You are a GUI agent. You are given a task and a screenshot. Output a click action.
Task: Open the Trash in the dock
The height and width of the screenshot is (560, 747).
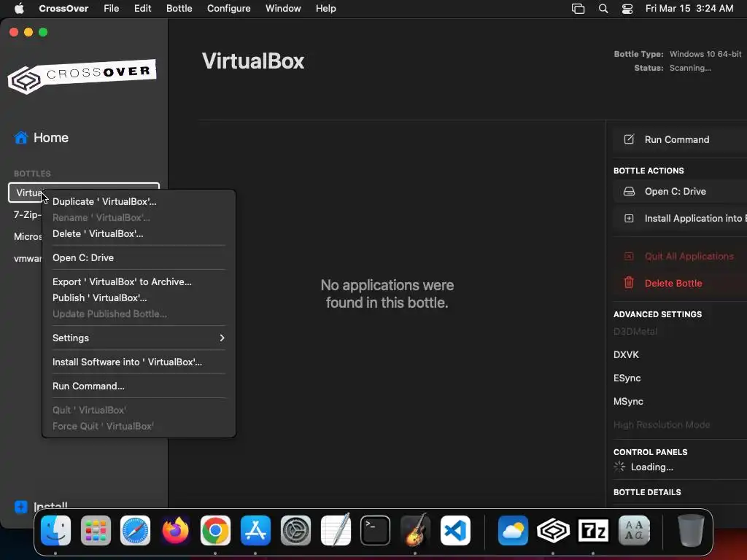pos(691,531)
